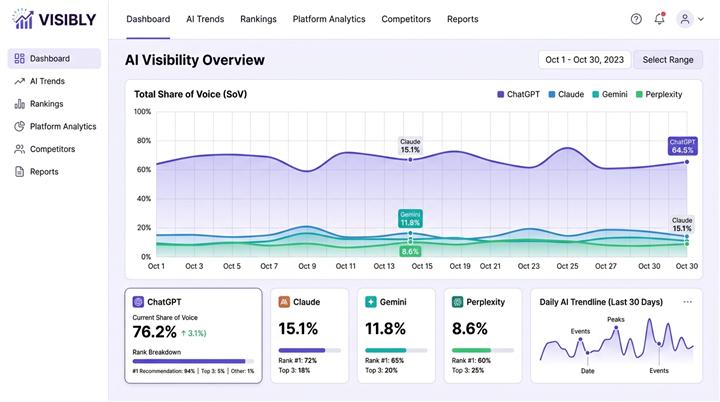
Task: Click the 76.2% share of voice value
Action: [x=155, y=332]
